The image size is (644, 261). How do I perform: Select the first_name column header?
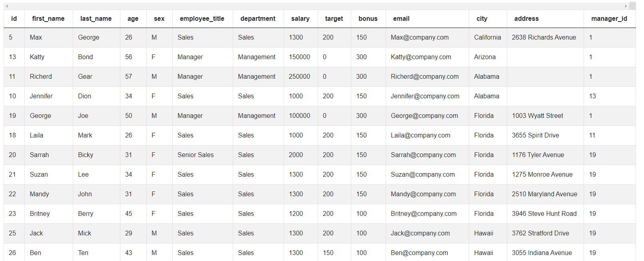[x=48, y=18]
